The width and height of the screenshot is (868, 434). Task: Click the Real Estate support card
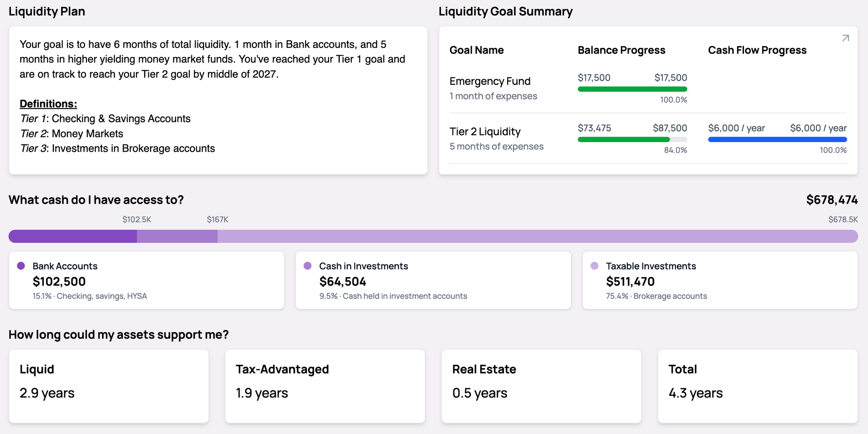pyautogui.click(x=541, y=386)
